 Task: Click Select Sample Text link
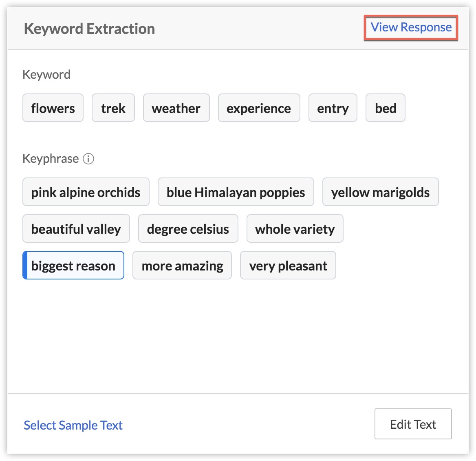(x=73, y=425)
